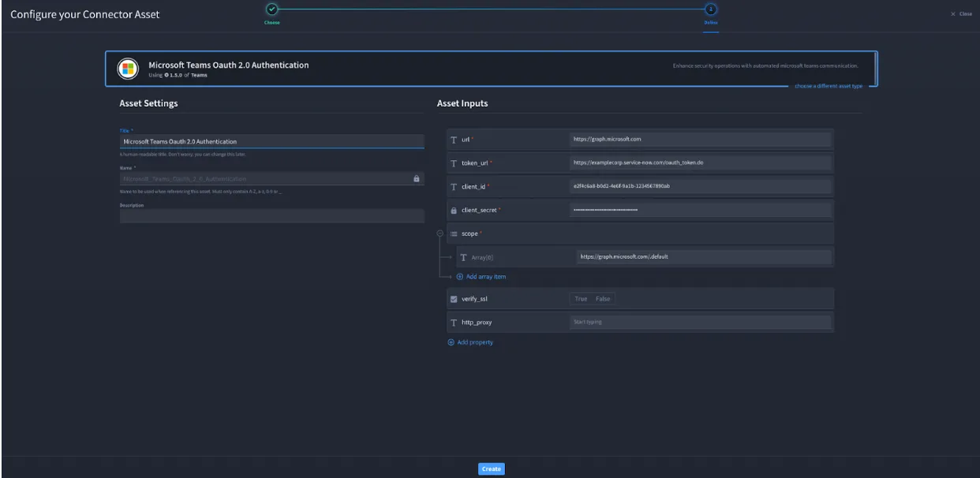Click the text-type icon beside url
The image size is (980, 478).
(x=454, y=140)
